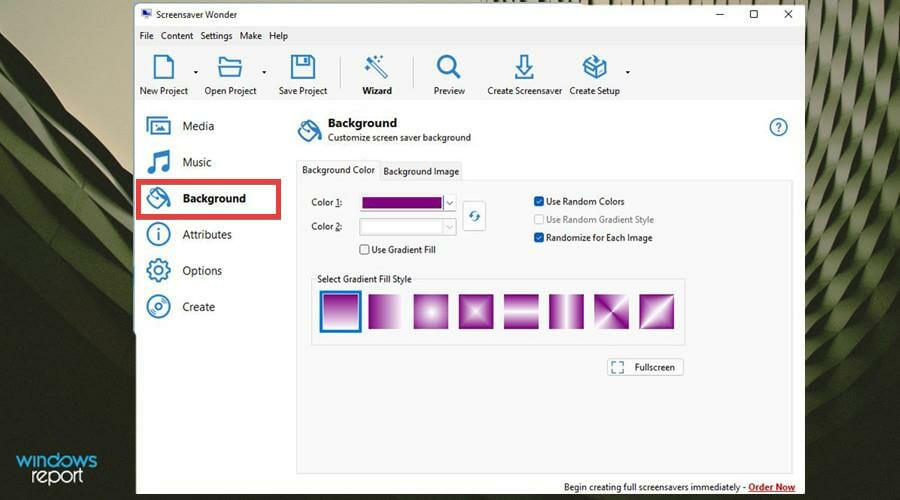900x500 pixels.
Task: Launch the Wizard magic wand tool
Action: point(377,67)
